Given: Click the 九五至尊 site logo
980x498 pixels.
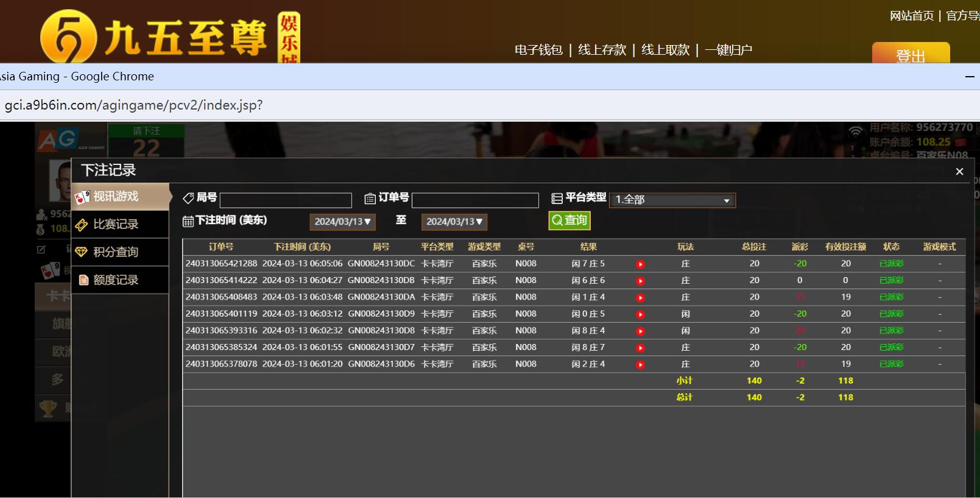Looking at the screenshot, I should (170, 36).
